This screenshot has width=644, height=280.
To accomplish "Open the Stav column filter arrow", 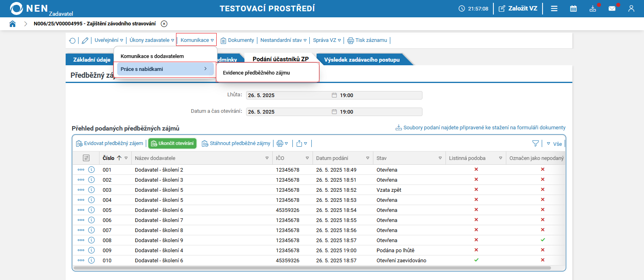I will pos(440,158).
